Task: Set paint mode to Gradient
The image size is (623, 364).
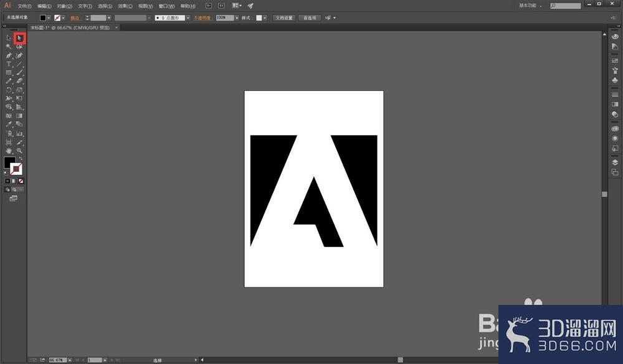Action: coord(14,181)
